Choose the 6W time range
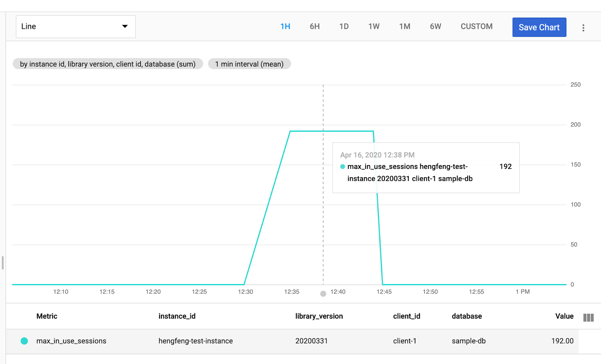Image resolution: width=601 pixels, height=364 pixels. click(x=435, y=26)
